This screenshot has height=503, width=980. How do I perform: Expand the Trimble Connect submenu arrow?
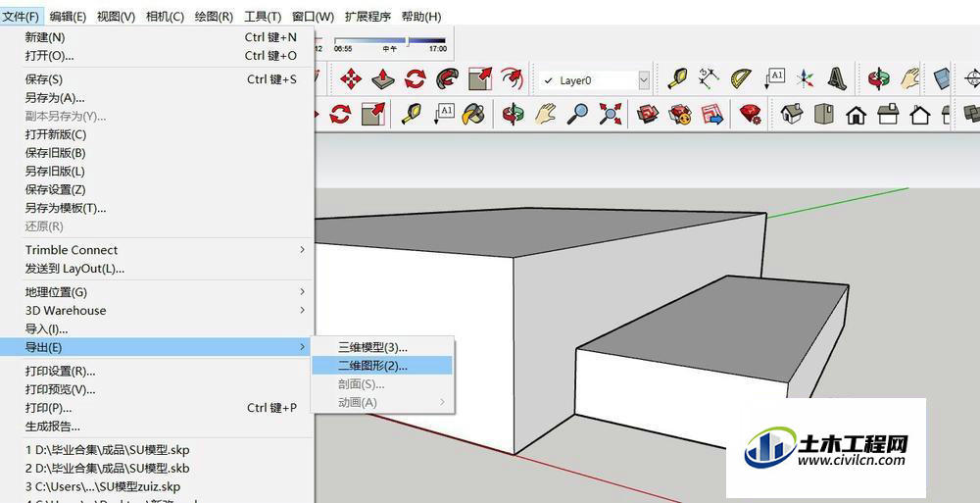pos(302,250)
